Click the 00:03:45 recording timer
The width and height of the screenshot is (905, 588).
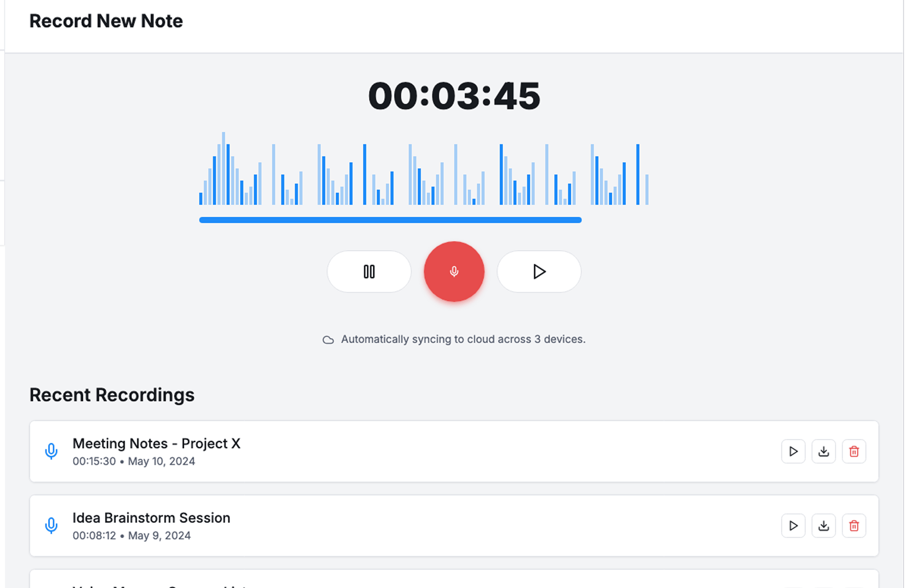(x=454, y=96)
